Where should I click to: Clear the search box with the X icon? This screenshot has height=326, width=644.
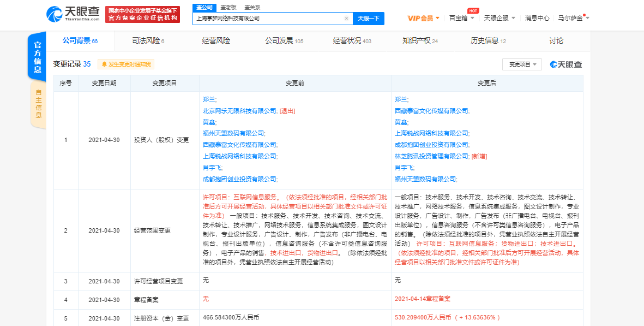(346, 19)
